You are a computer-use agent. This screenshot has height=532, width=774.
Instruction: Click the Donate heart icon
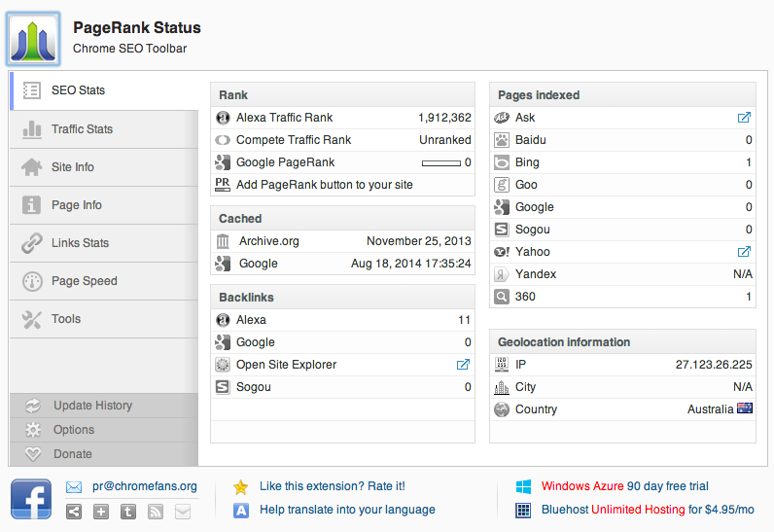33,454
